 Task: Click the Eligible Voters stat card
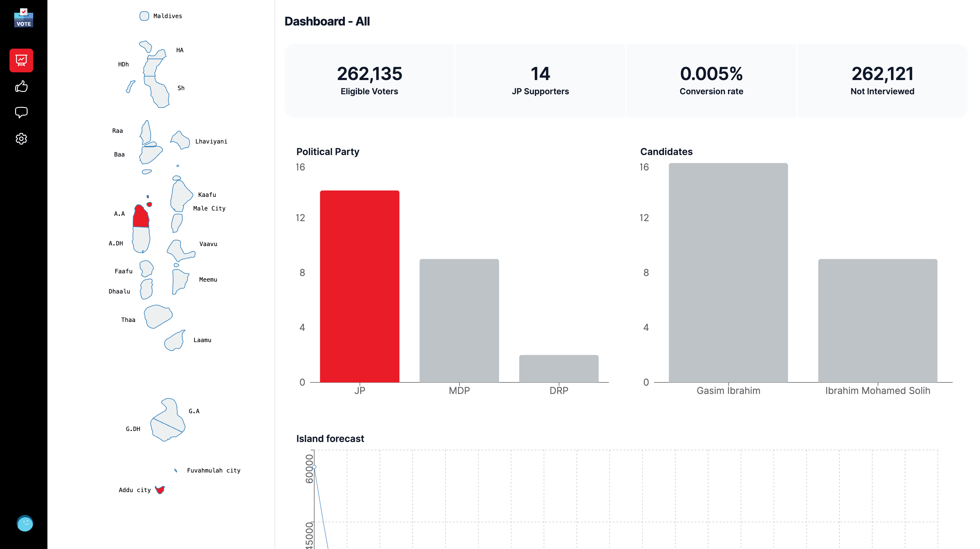[369, 80]
